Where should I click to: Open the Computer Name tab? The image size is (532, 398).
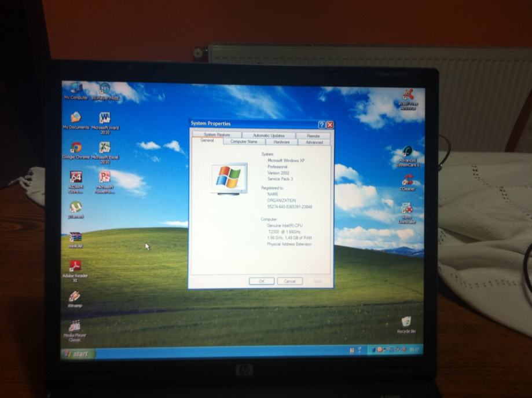pyautogui.click(x=244, y=141)
